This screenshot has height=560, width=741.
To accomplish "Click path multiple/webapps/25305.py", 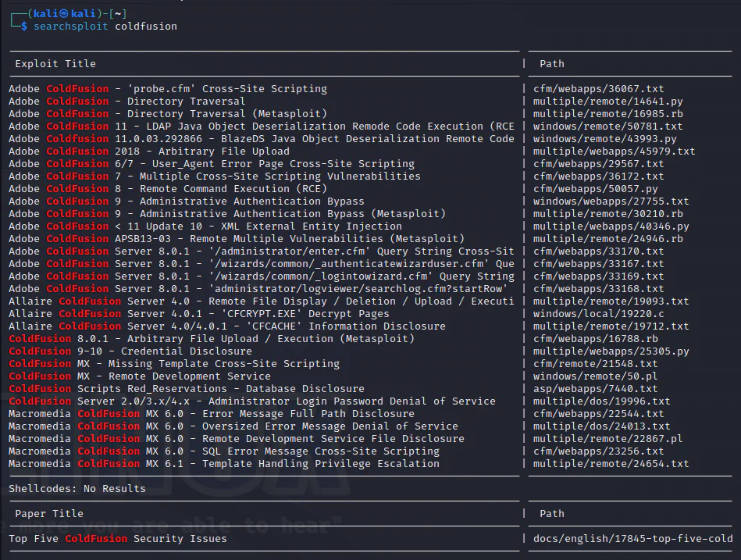I will pos(611,351).
